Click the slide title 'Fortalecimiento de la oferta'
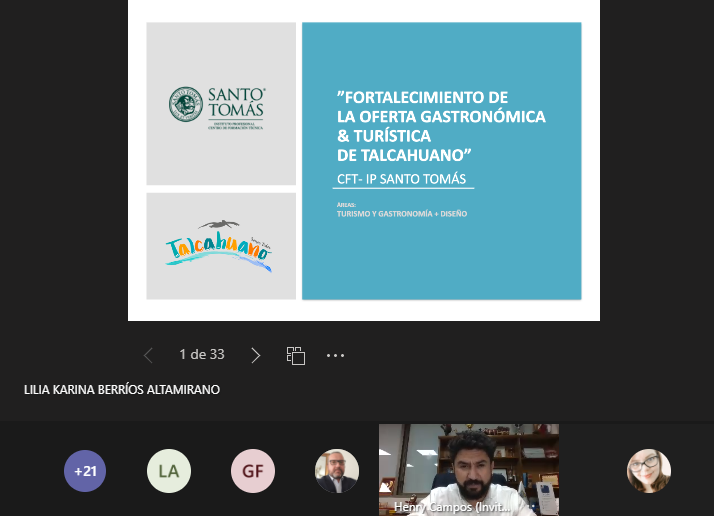This screenshot has width=714, height=516. (x=440, y=126)
